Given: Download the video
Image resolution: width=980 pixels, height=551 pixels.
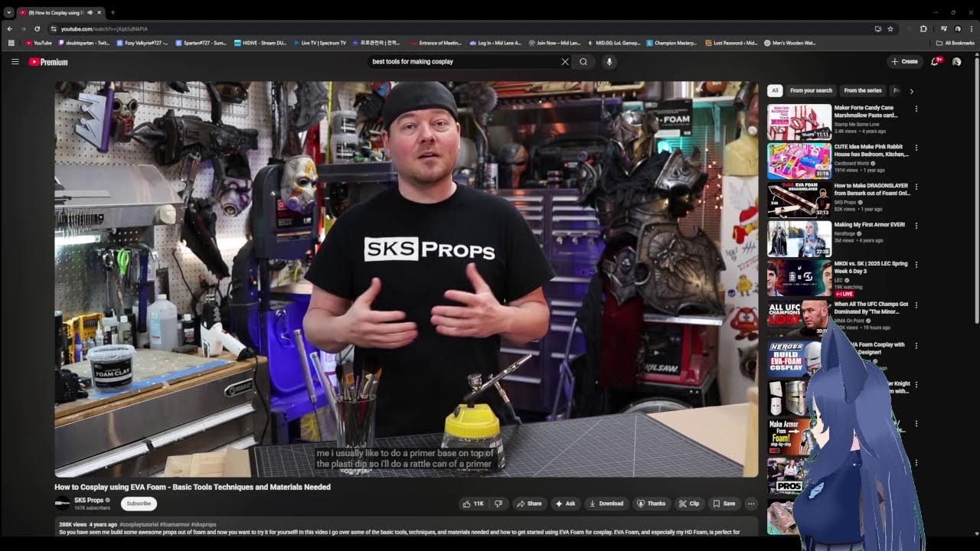Looking at the screenshot, I should 606,504.
